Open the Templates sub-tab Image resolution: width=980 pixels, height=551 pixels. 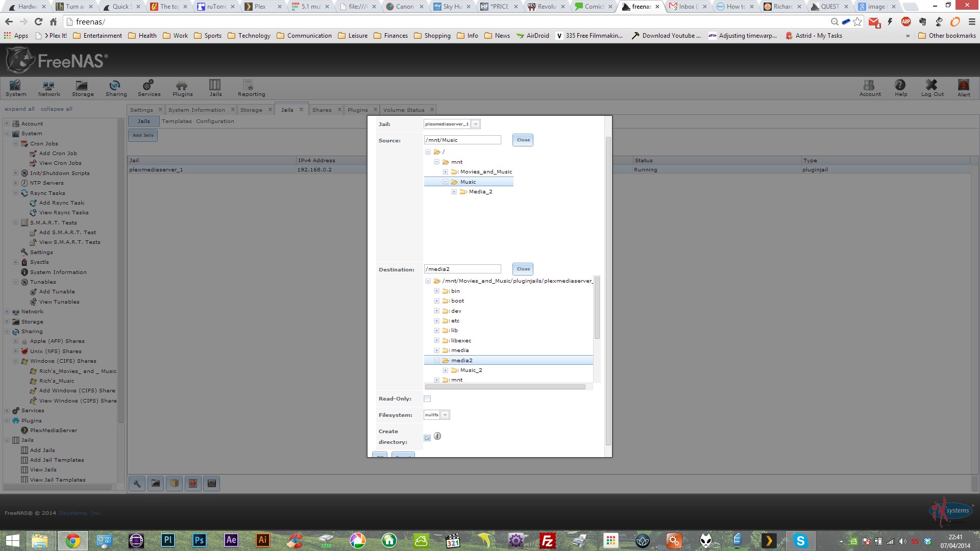click(177, 121)
